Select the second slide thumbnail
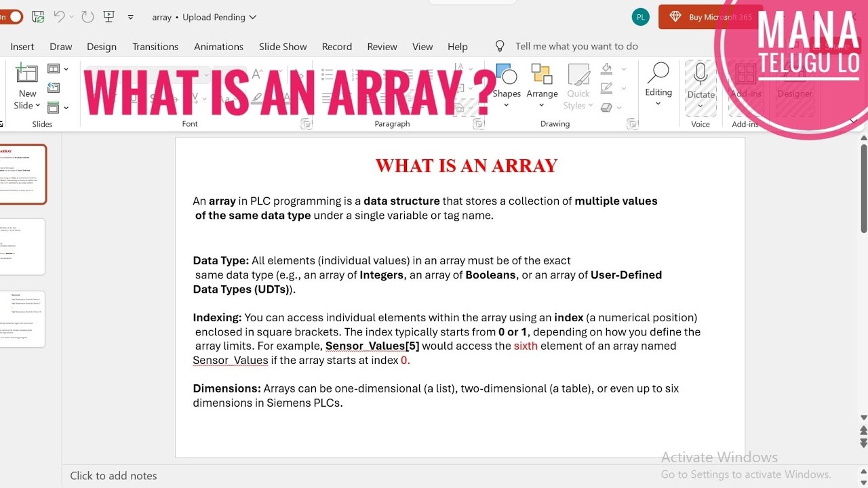Image resolution: width=868 pixels, height=488 pixels. pos(22,247)
